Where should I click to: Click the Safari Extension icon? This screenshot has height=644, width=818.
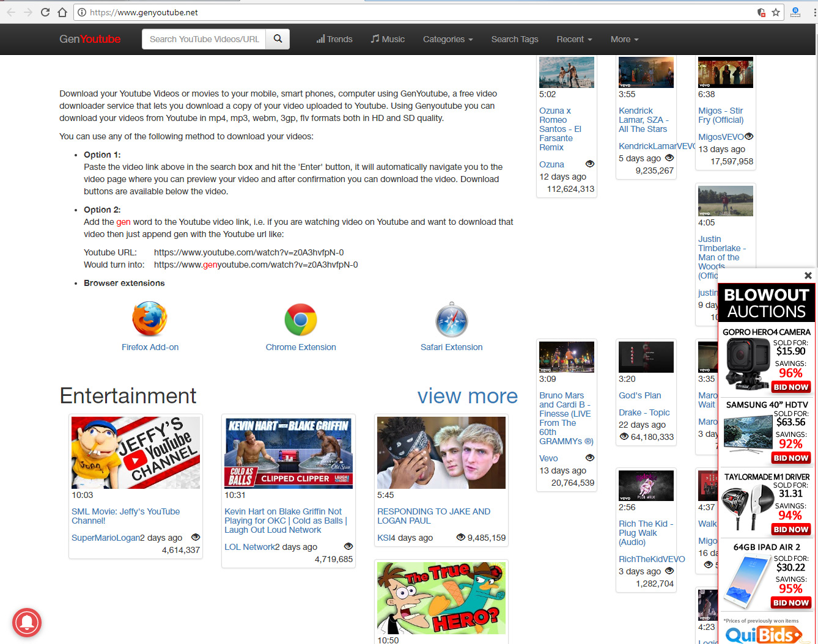click(x=451, y=320)
